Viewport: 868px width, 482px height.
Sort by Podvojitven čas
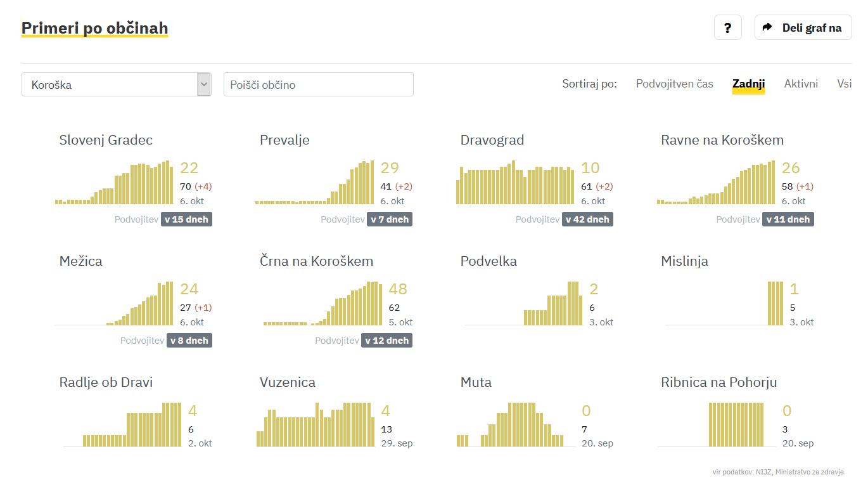674,84
